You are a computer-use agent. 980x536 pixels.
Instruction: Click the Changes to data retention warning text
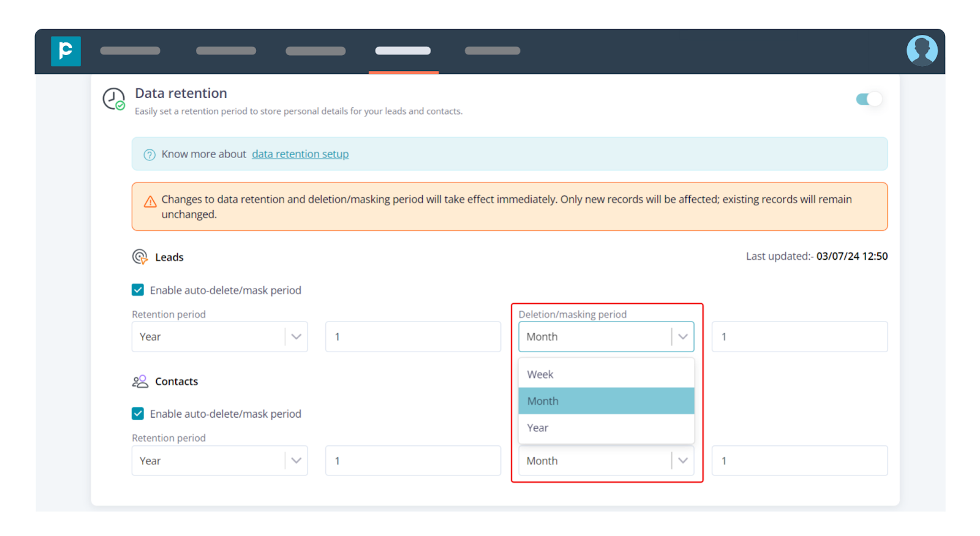[x=507, y=207]
